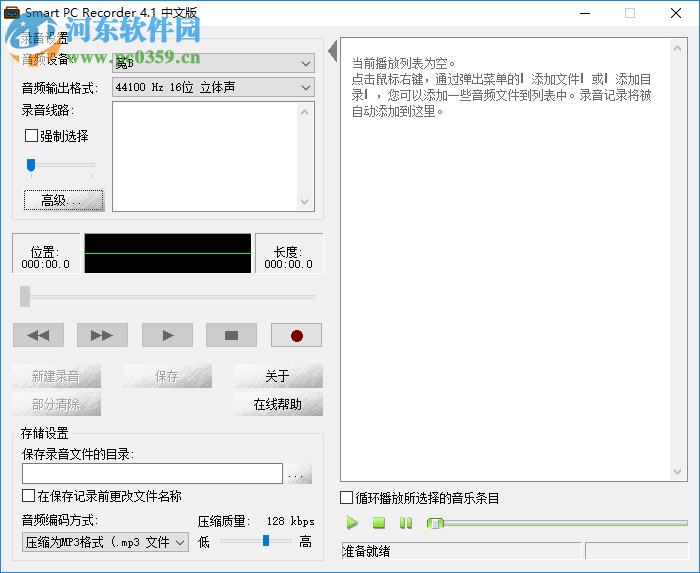Enable the 强制选择 checkbox
Viewport: 700px width, 573px height.
31,136
